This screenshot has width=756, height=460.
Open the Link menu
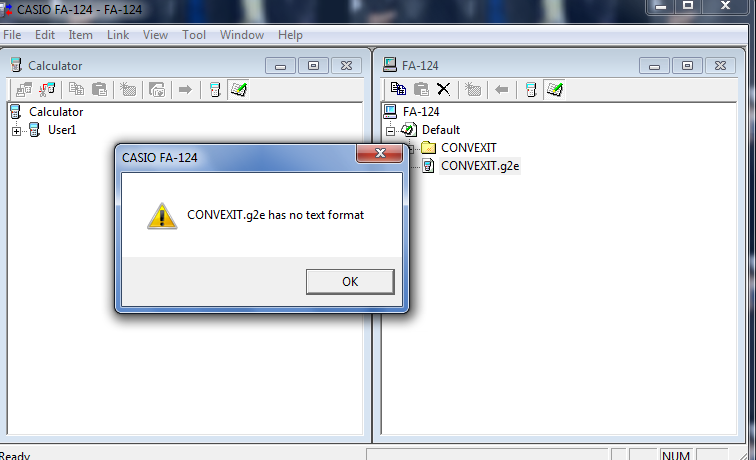[x=118, y=35]
